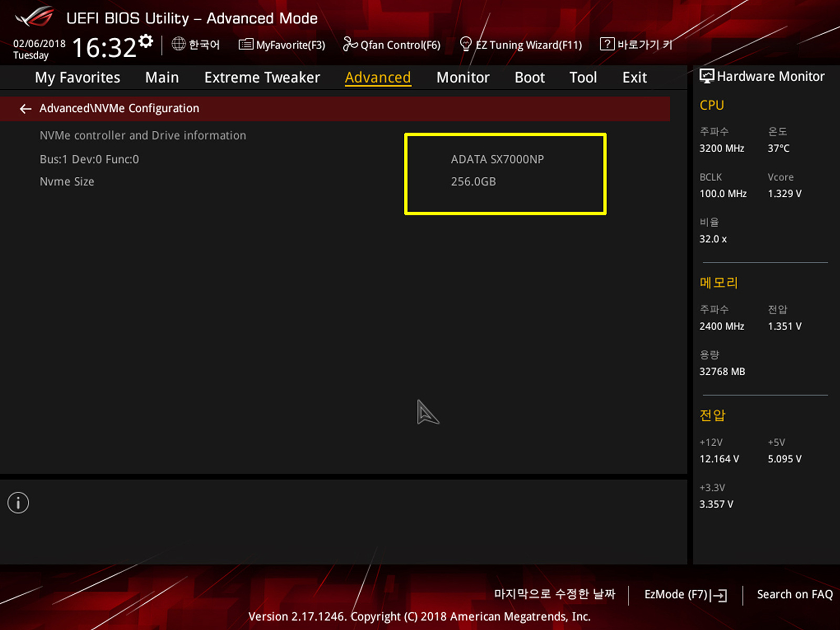Select the Bus:1 Dev:0 Func:0 entry
This screenshot has width=840, height=630.
pos(89,160)
